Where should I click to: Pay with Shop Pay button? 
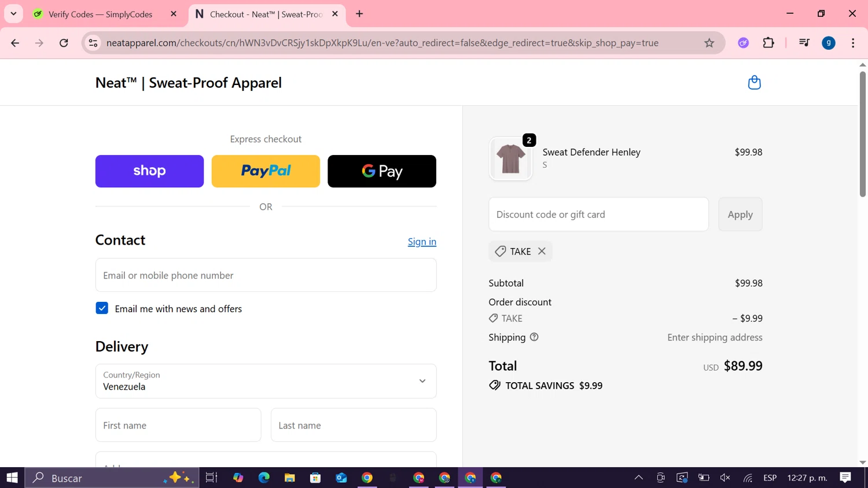tap(149, 171)
